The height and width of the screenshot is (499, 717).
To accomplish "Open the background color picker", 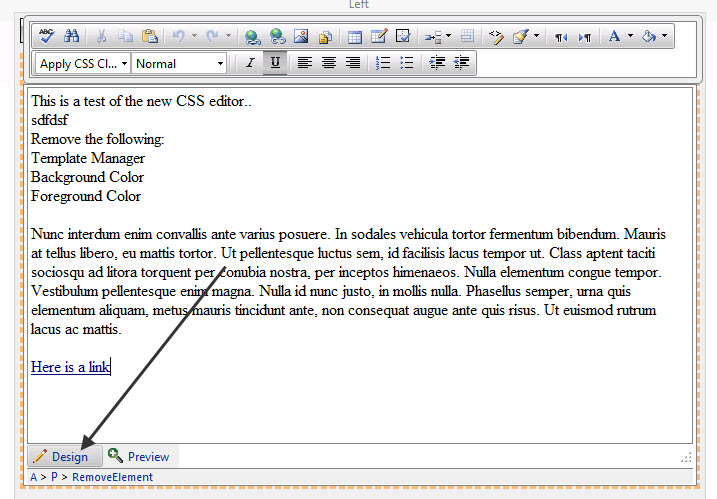I will (649, 36).
